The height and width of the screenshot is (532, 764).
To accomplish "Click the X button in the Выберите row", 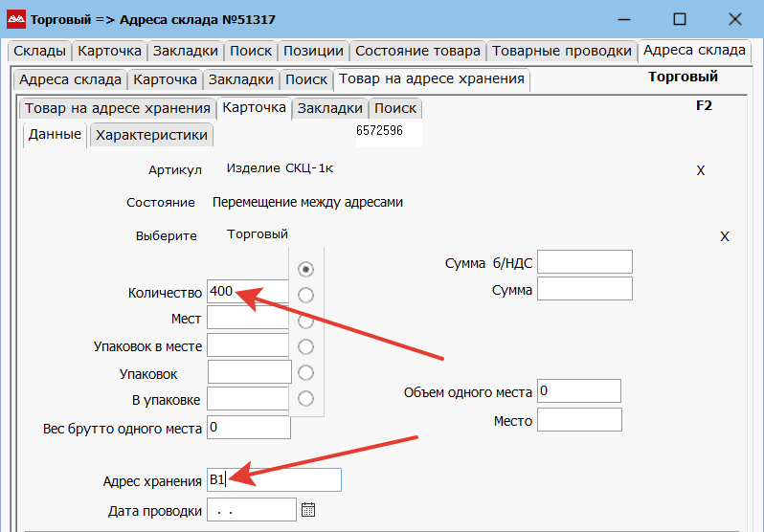I will [724, 236].
